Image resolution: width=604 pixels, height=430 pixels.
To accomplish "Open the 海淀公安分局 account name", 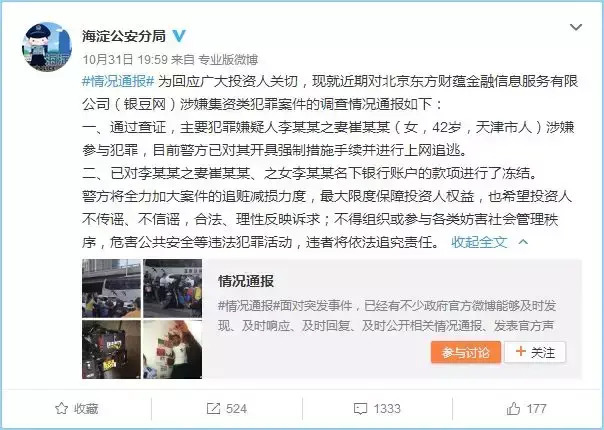I will pos(124,36).
